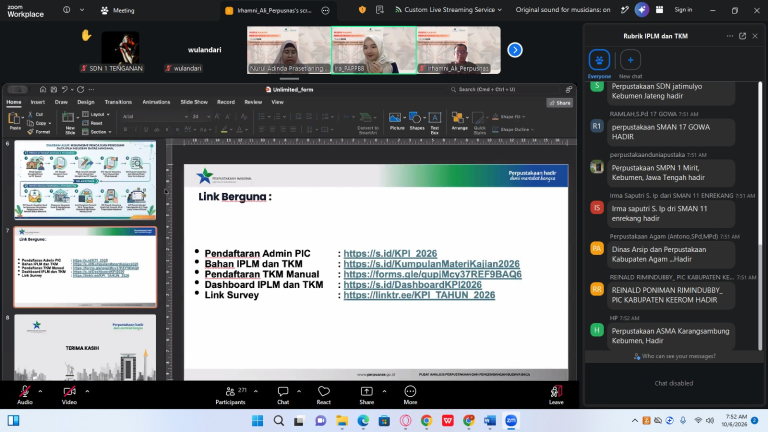Start screen Share from the Zoom toolbar
This screenshot has height=432, width=768.
(x=366, y=395)
